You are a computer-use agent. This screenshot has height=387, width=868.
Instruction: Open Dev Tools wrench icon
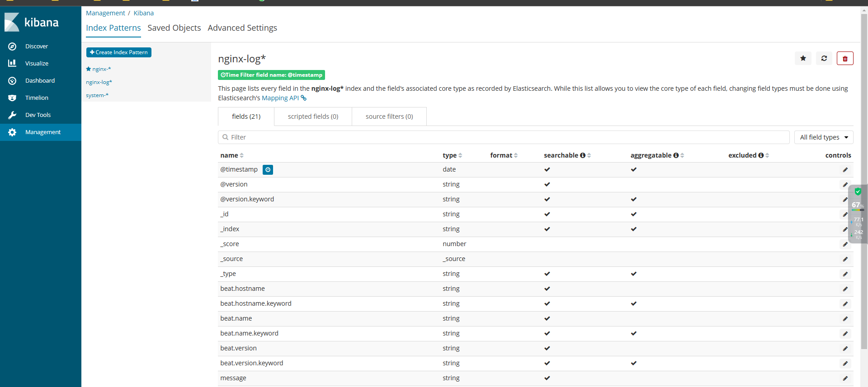point(12,115)
